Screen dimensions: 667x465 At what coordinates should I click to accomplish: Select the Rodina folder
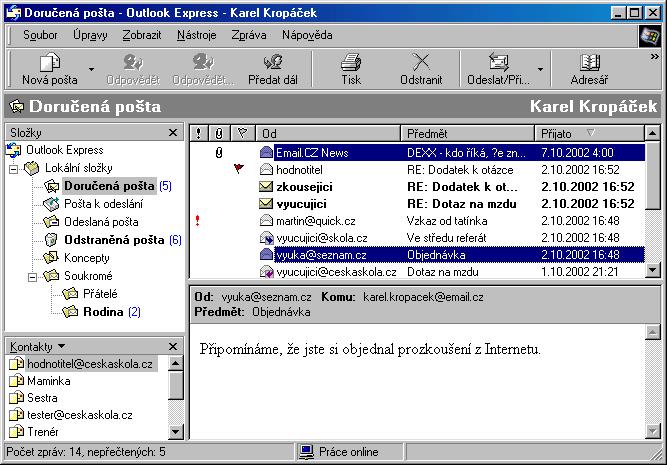click(103, 312)
